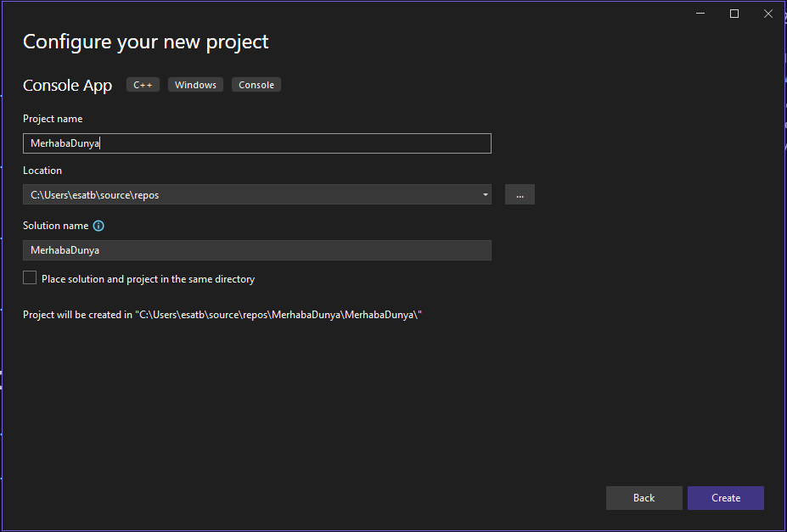
Task: Enable placing solution and project in same directory
Action: 30,278
